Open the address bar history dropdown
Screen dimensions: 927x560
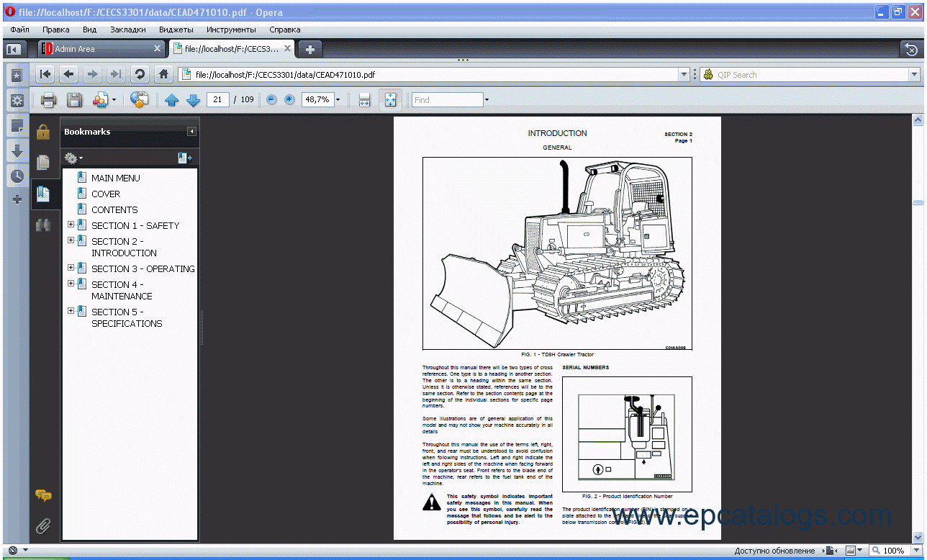click(x=684, y=75)
